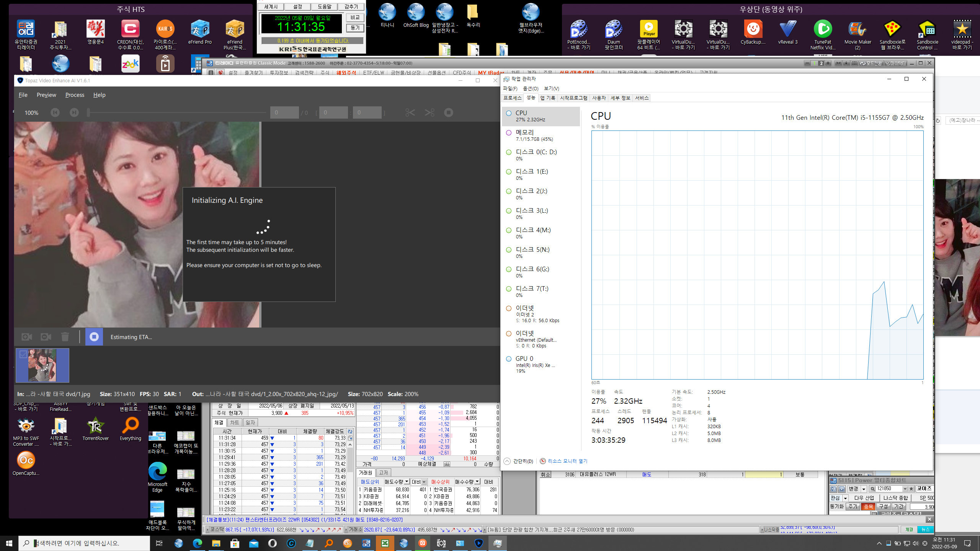Collapse Task Manager with 간단히(D) chevron
Image resolution: width=980 pixels, height=551 pixels.
(507, 461)
